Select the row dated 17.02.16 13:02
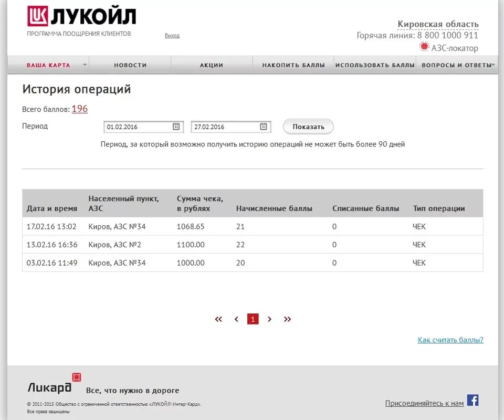This screenshot has width=504, height=420. pyautogui.click(x=253, y=227)
